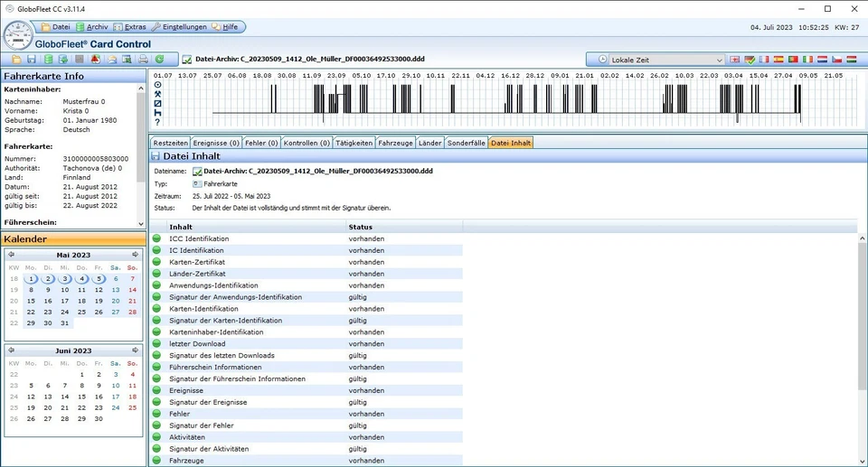Click the open folder toolbar icon
Viewport: 868px width, 467px height.
[16, 59]
